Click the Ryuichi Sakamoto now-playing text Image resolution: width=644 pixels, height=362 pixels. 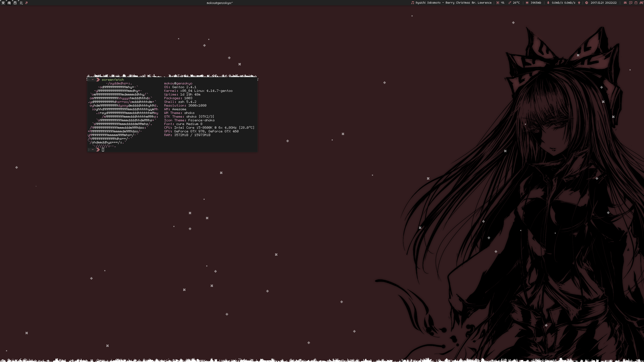click(x=453, y=3)
